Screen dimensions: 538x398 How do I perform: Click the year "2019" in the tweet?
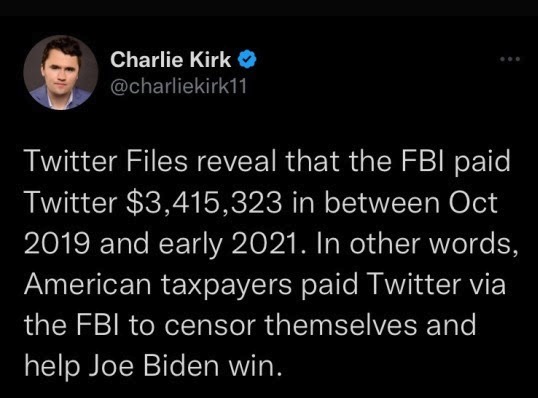click(x=58, y=244)
